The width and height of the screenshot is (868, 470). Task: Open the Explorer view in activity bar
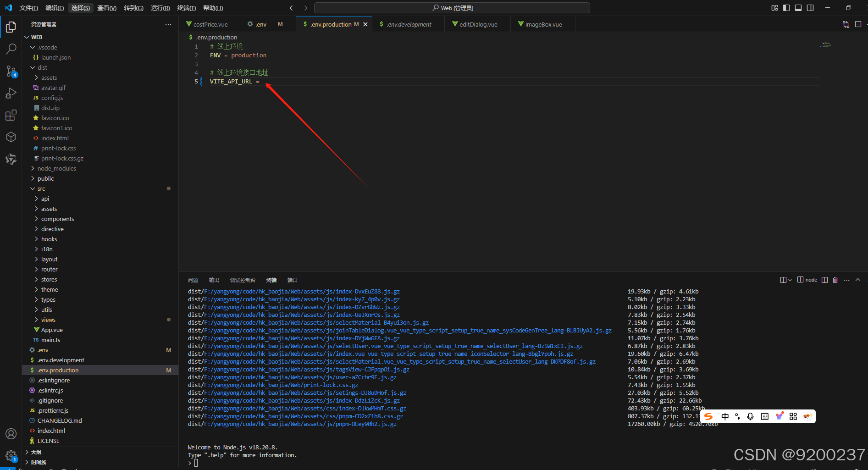click(x=11, y=27)
